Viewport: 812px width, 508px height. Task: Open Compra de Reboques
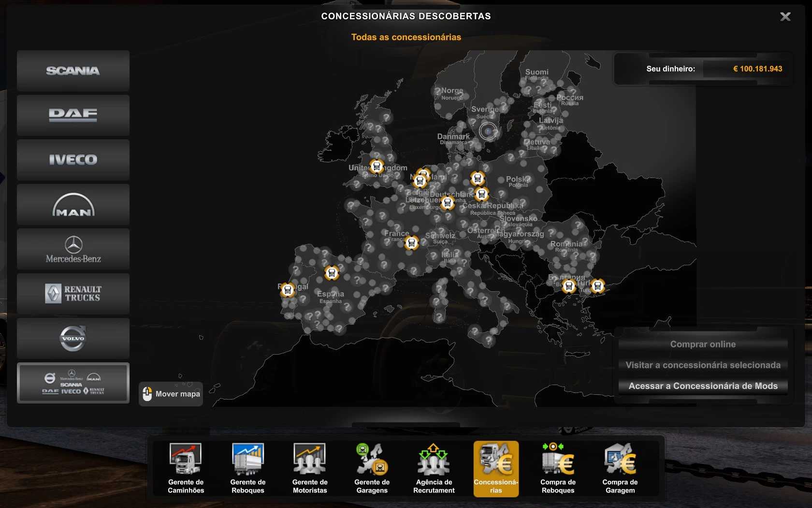[x=558, y=468]
